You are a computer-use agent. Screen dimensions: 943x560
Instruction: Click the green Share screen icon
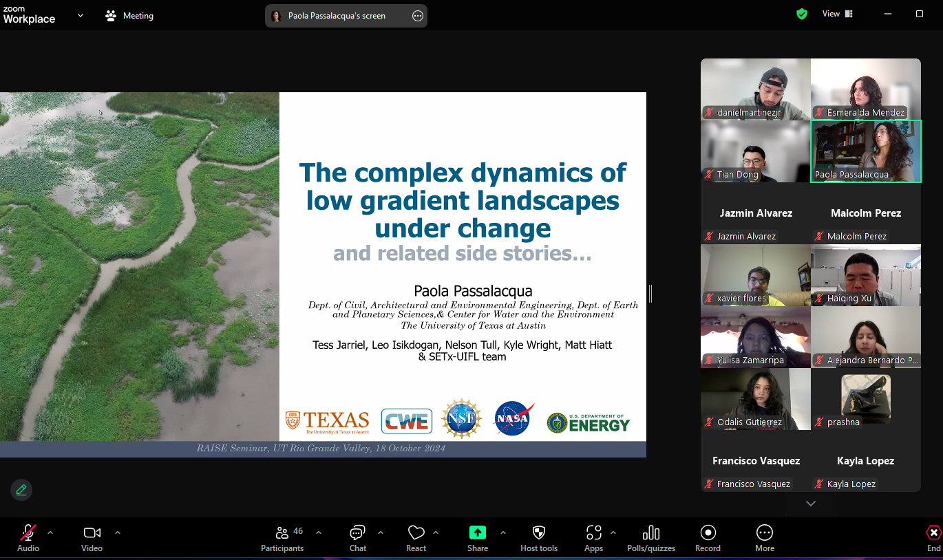[477, 533]
